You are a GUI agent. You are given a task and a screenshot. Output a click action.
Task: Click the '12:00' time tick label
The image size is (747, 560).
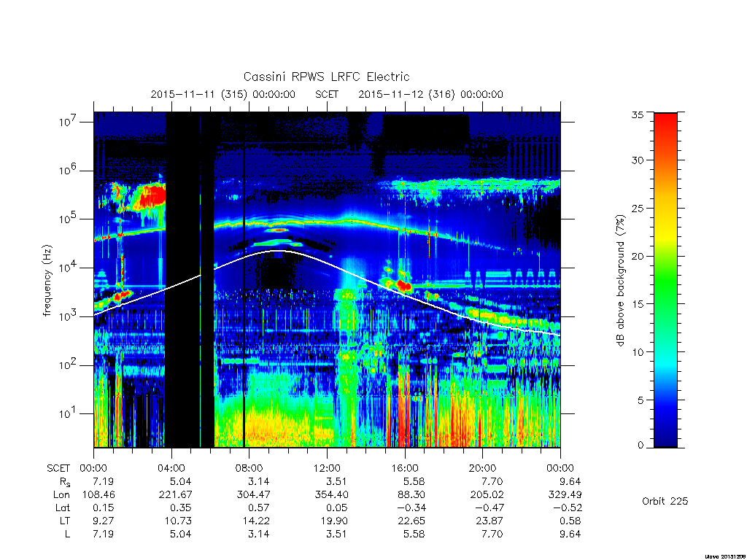coord(327,468)
